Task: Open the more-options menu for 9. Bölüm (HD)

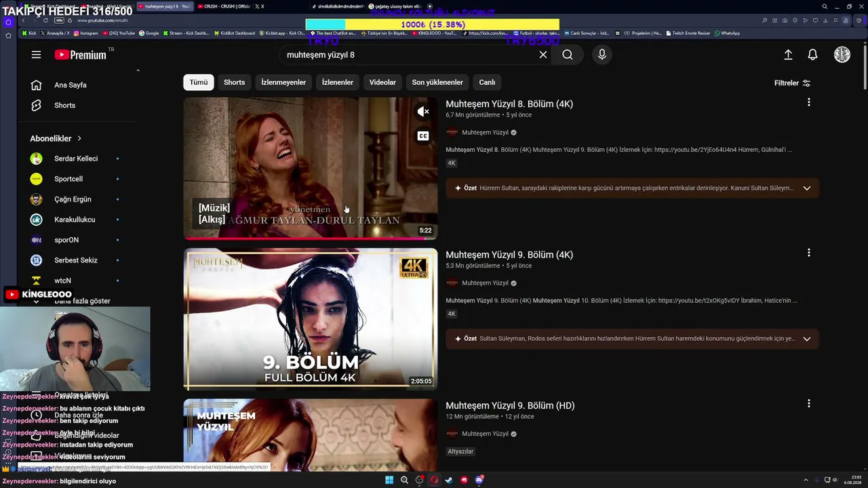Action: coord(808,403)
